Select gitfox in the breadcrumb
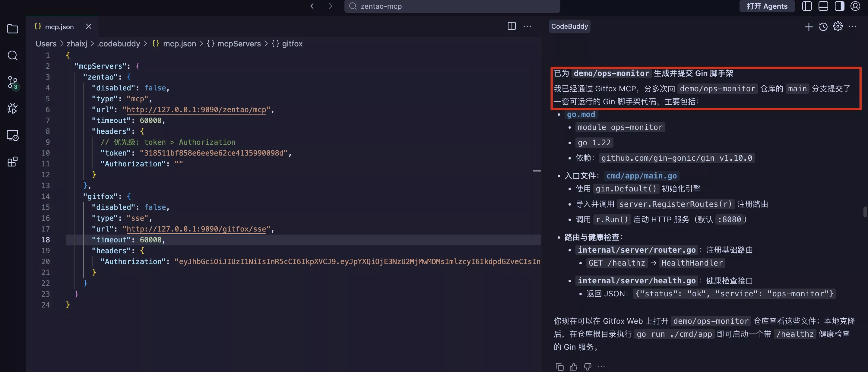Screen dimensions: 868x372 pyautogui.click(x=292, y=44)
